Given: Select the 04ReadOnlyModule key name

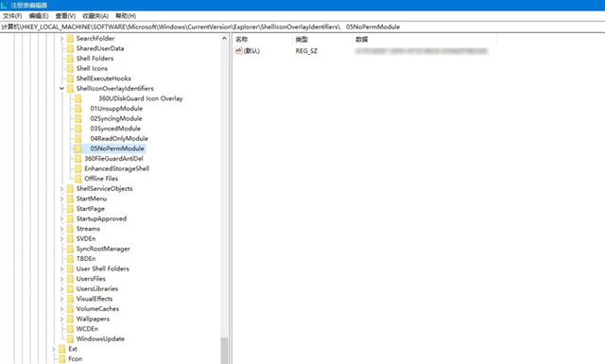Looking at the screenshot, I should pyautogui.click(x=119, y=139).
